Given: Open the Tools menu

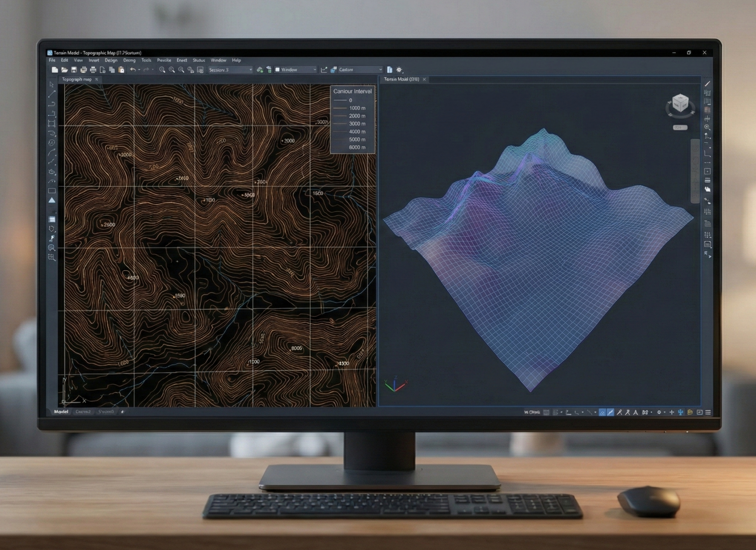Looking at the screenshot, I should 146,60.
